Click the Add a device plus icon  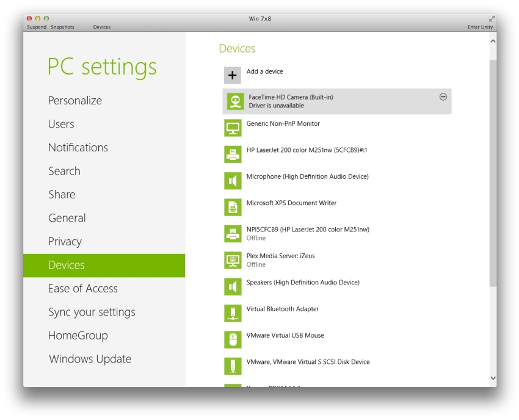[x=233, y=75]
